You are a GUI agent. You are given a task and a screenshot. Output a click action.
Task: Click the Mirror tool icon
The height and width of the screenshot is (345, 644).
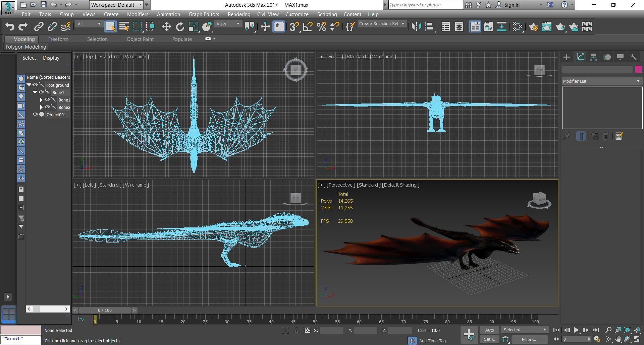point(416,26)
